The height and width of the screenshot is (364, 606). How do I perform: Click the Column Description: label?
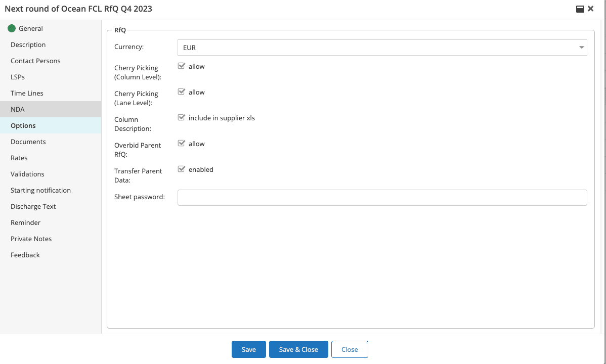pos(133,124)
